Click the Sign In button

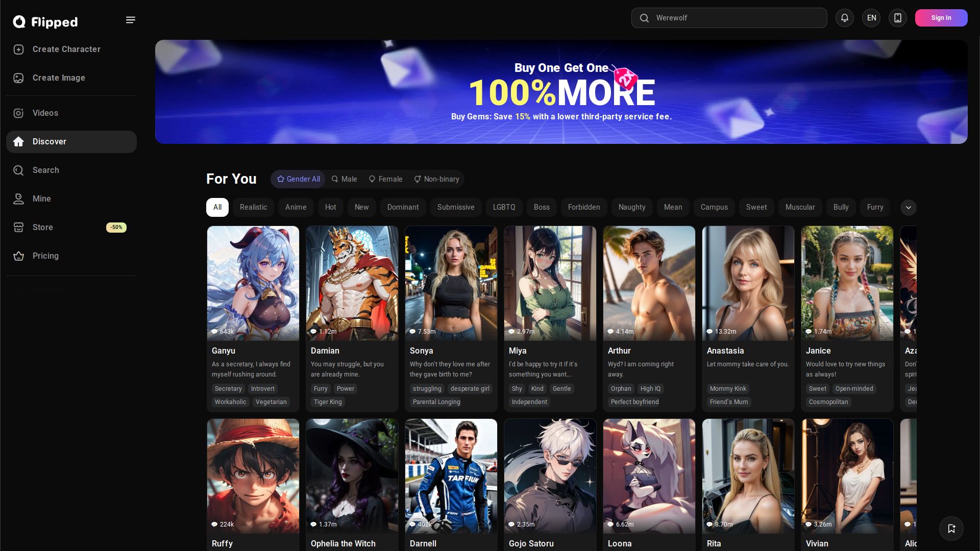coord(941,18)
